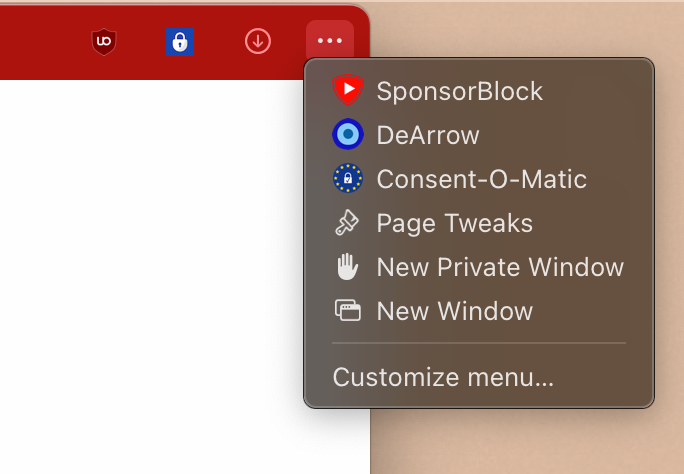
Task: Select the DeArrow label in menu
Action: point(427,135)
